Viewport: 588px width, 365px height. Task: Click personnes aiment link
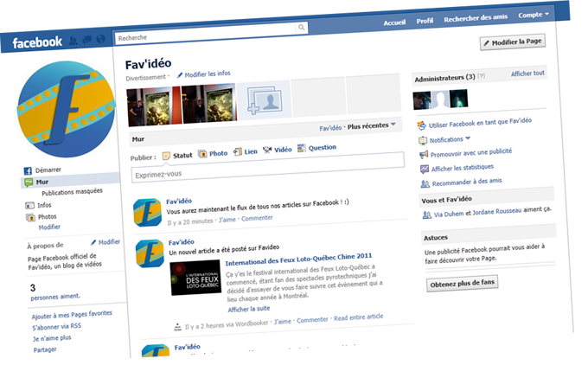coord(55,297)
